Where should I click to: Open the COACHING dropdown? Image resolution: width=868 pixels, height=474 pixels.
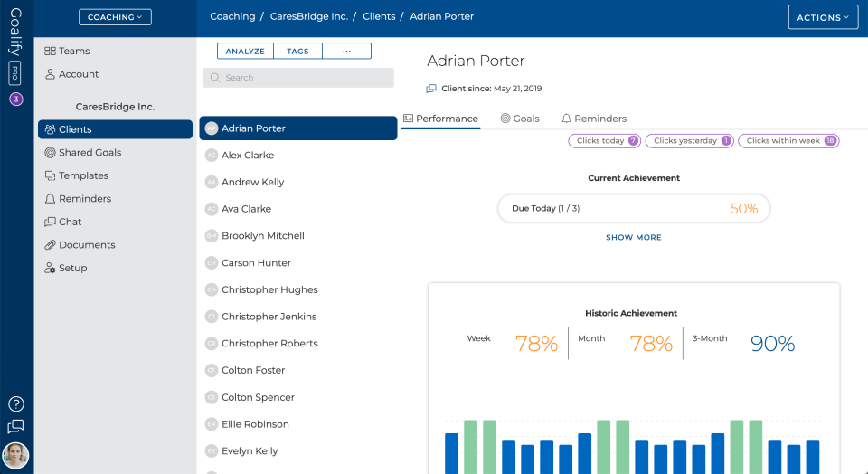(115, 17)
